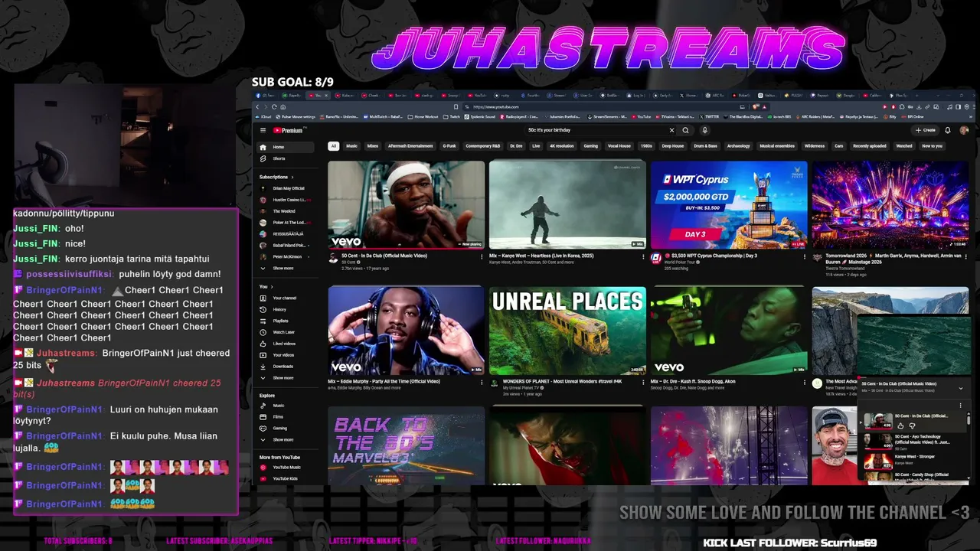Viewport: 980px width, 551px height.
Task: Go to Home in the sidebar
Action: tap(285, 147)
